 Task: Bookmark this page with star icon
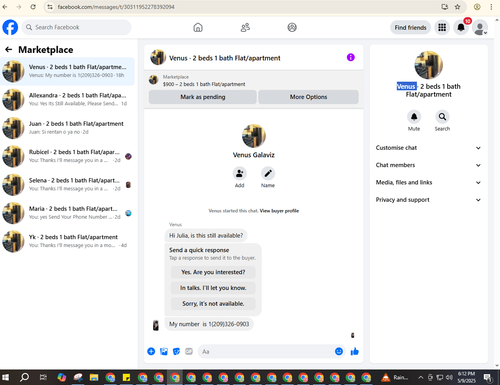[x=457, y=7]
